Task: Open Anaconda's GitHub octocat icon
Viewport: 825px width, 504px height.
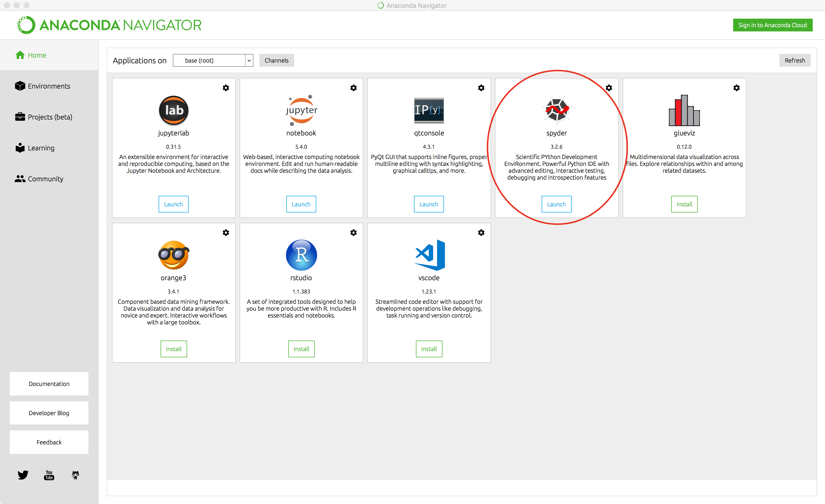Action: point(76,475)
